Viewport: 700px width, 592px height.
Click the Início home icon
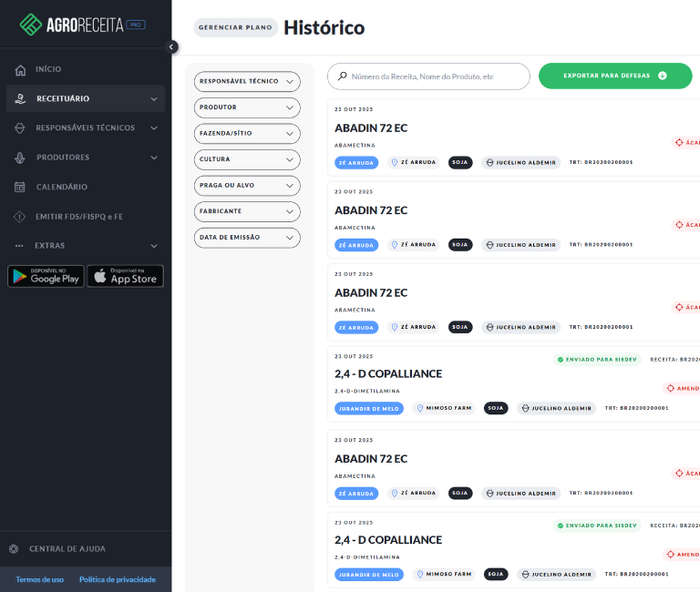tap(19, 69)
